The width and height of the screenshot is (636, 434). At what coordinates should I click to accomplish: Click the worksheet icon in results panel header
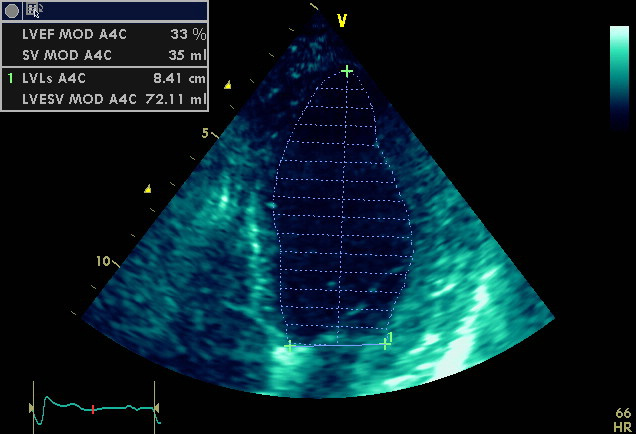34,11
